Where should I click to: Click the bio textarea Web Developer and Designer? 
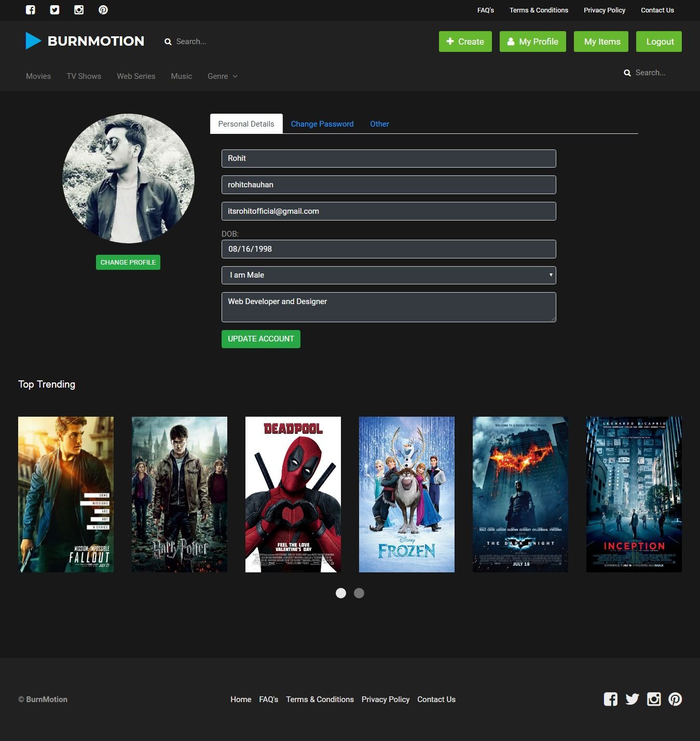pyautogui.click(x=389, y=307)
